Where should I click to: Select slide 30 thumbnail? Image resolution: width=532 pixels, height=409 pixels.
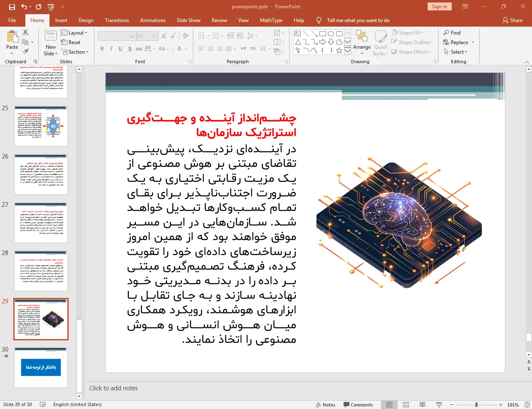click(41, 367)
